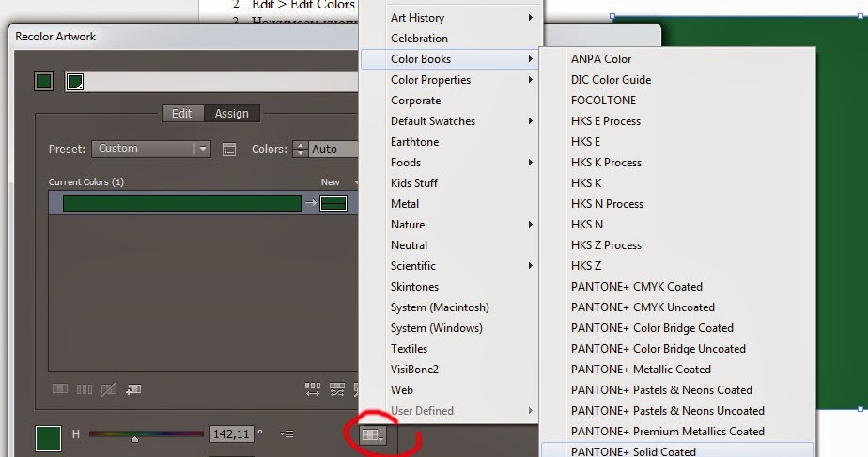Choose VisiBone2 swatch library

(x=449, y=369)
